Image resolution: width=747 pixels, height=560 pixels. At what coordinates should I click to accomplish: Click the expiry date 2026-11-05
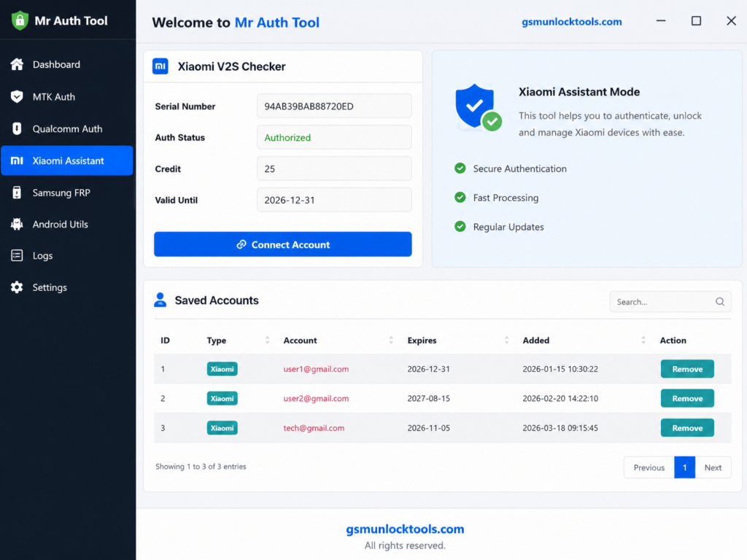[428, 427]
